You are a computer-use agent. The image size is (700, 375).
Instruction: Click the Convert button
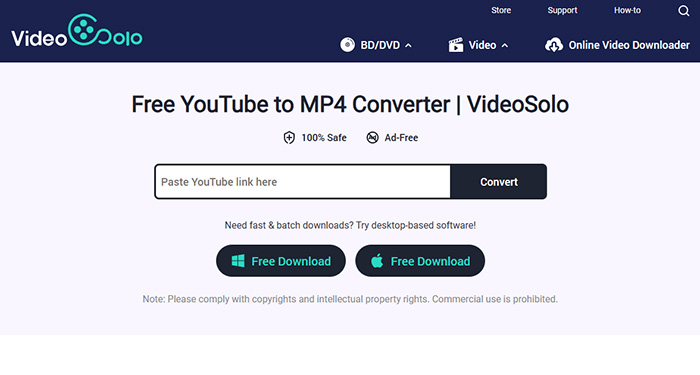click(x=499, y=182)
